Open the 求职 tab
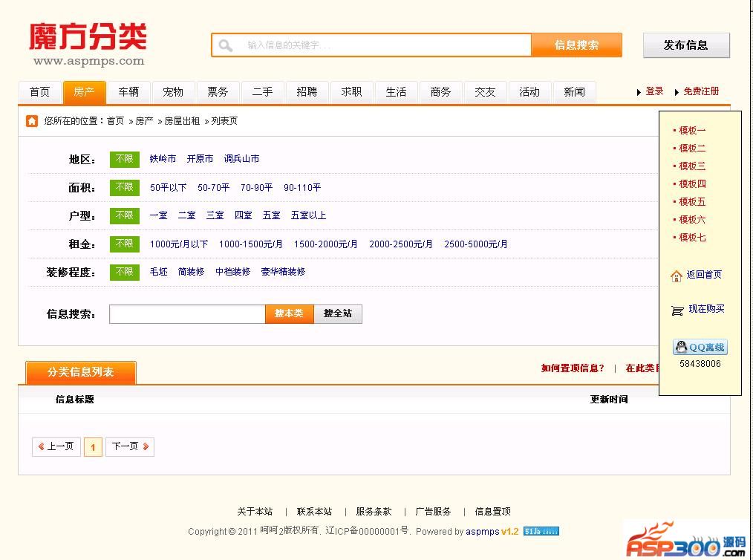 pos(351,92)
